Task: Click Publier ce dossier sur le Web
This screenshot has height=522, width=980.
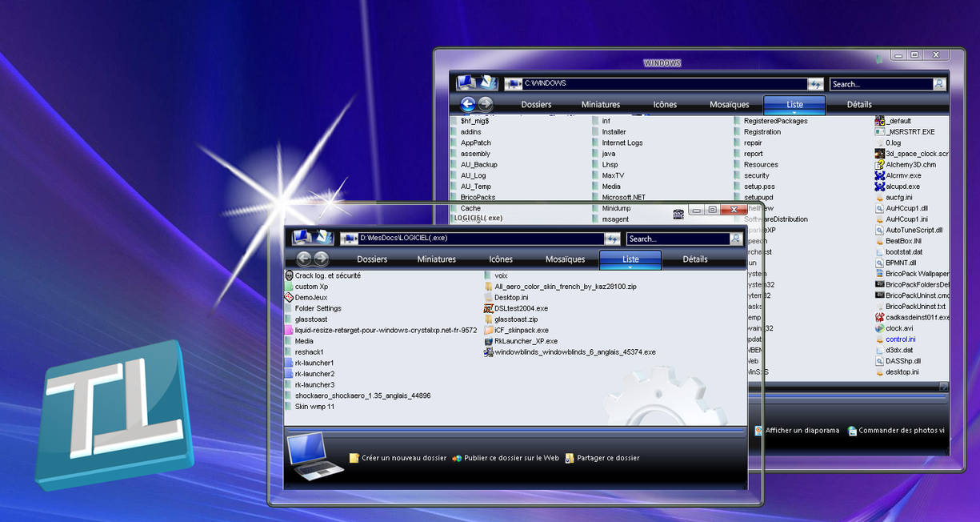Action: tap(506, 458)
